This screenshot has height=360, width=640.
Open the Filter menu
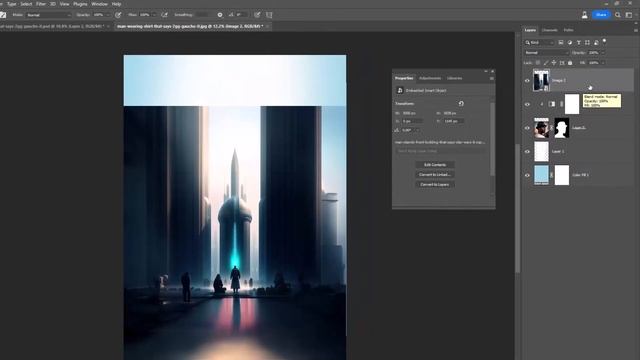point(41,4)
